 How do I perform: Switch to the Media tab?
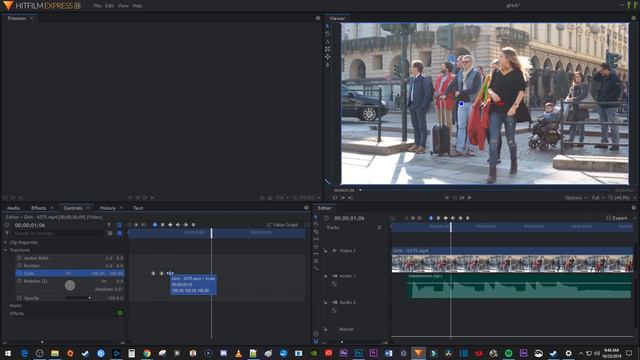(13, 208)
